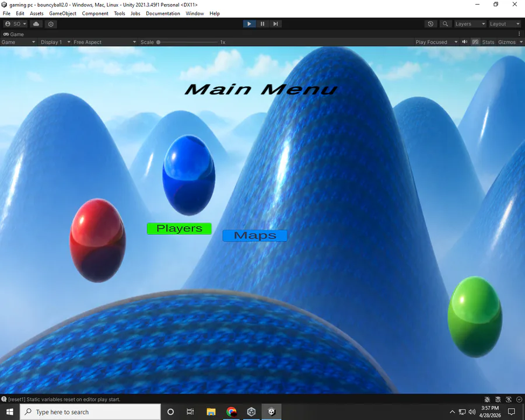Open the Play Focused dropdown
Image resolution: width=525 pixels, height=420 pixels.
point(436,42)
